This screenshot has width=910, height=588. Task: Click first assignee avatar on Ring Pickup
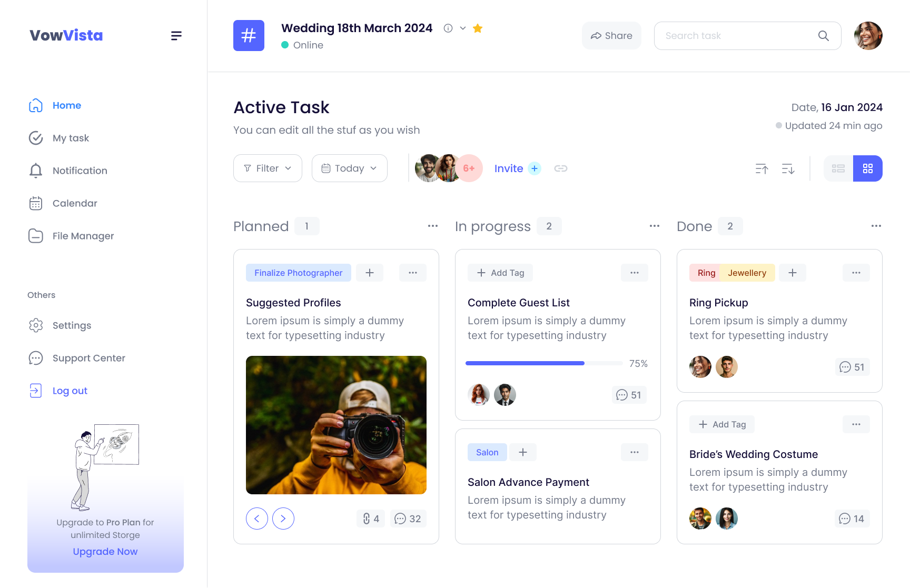click(700, 367)
